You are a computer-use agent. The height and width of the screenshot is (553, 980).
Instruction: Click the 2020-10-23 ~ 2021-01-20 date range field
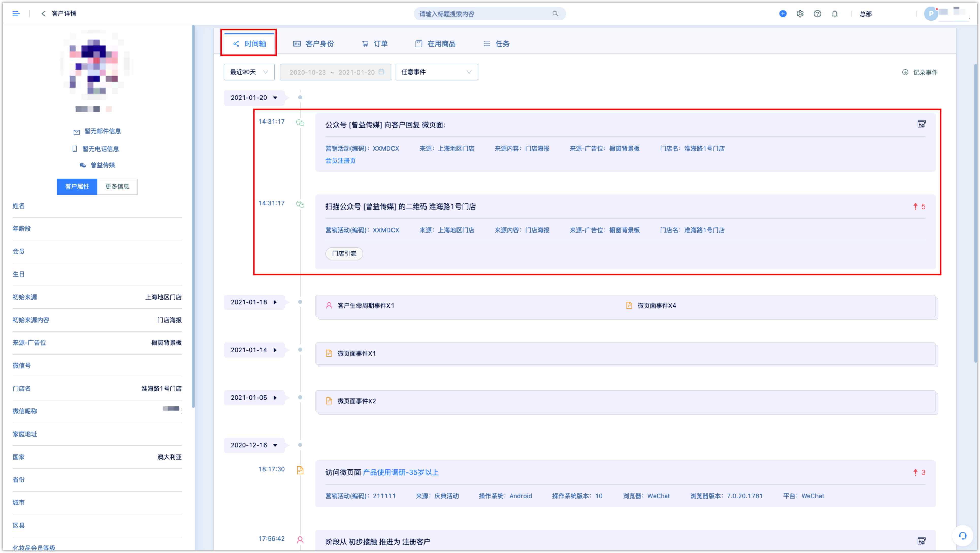coord(335,72)
